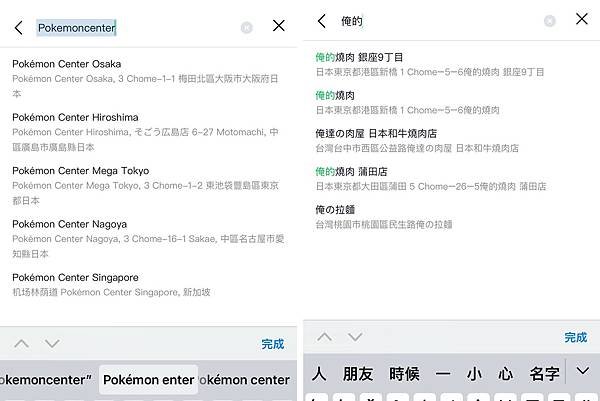600x401 pixels.
Task: Choose candidate word 人
Action: tap(319, 373)
